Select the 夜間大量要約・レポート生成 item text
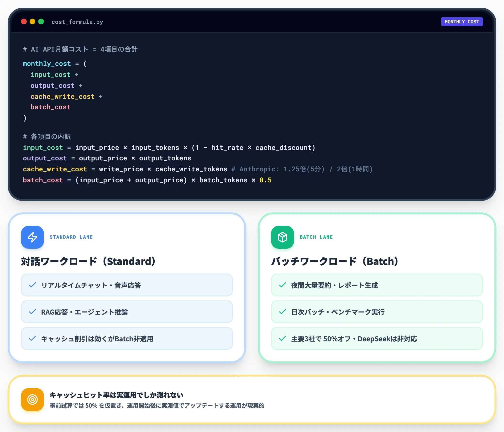This screenshot has height=432, width=504. (335, 285)
